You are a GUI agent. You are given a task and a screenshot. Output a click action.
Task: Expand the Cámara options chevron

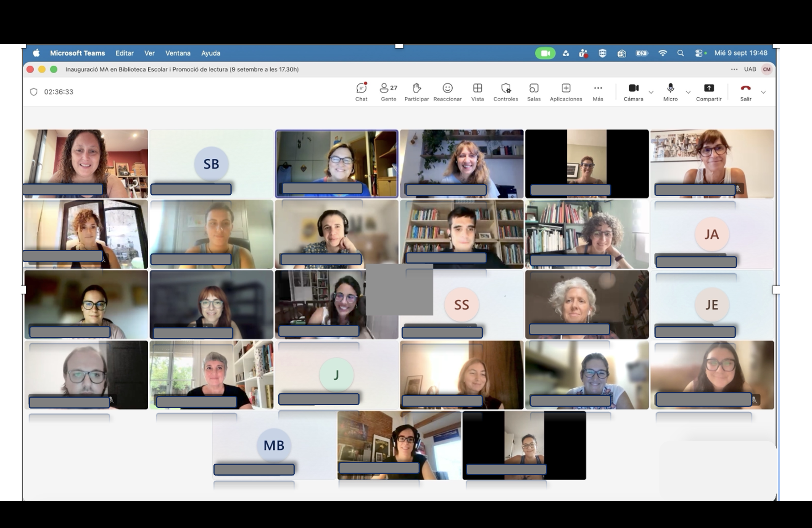pyautogui.click(x=651, y=92)
